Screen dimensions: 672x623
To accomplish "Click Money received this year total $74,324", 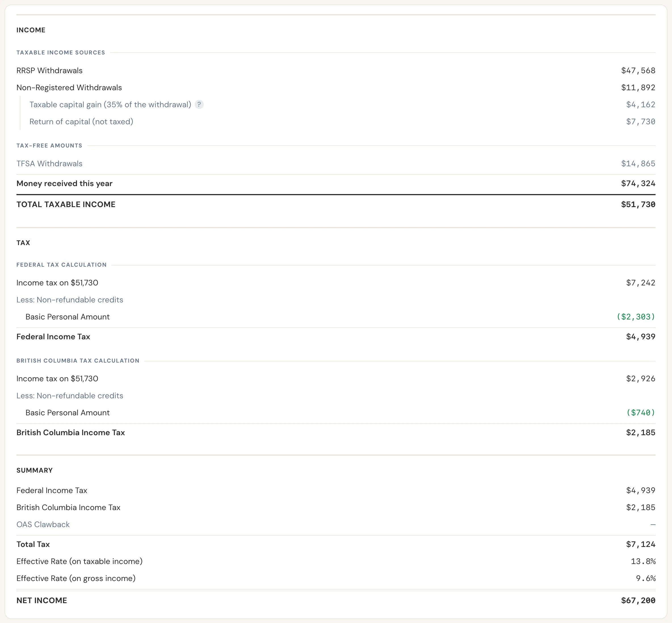I will coord(638,183).
